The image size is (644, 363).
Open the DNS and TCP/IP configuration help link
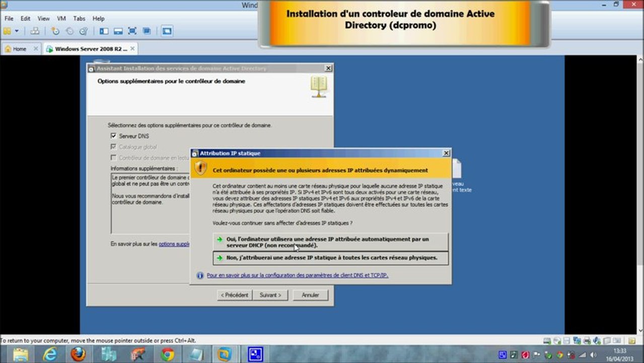pyautogui.click(x=297, y=275)
